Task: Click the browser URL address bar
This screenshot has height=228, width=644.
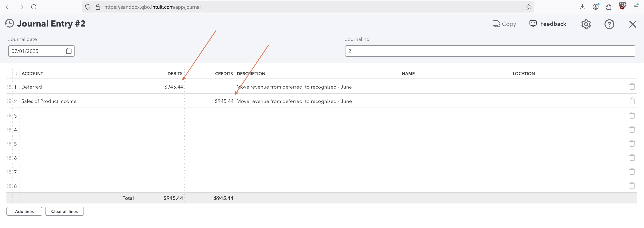Action: click(x=308, y=7)
